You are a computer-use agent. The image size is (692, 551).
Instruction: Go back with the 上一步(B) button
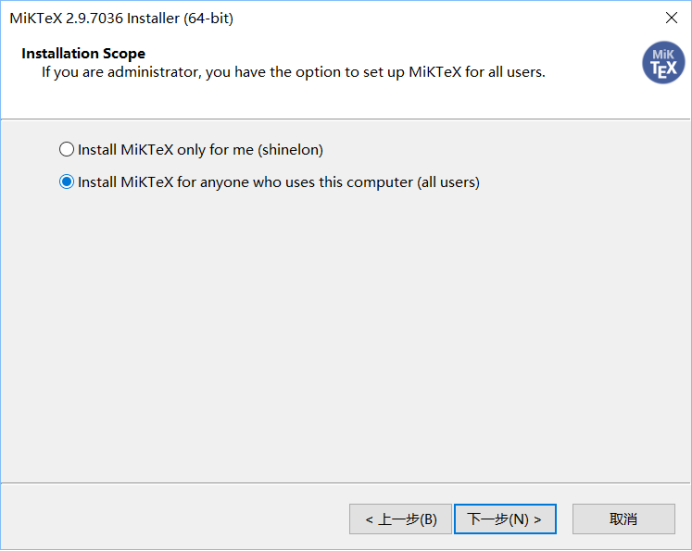click(400, 519)
